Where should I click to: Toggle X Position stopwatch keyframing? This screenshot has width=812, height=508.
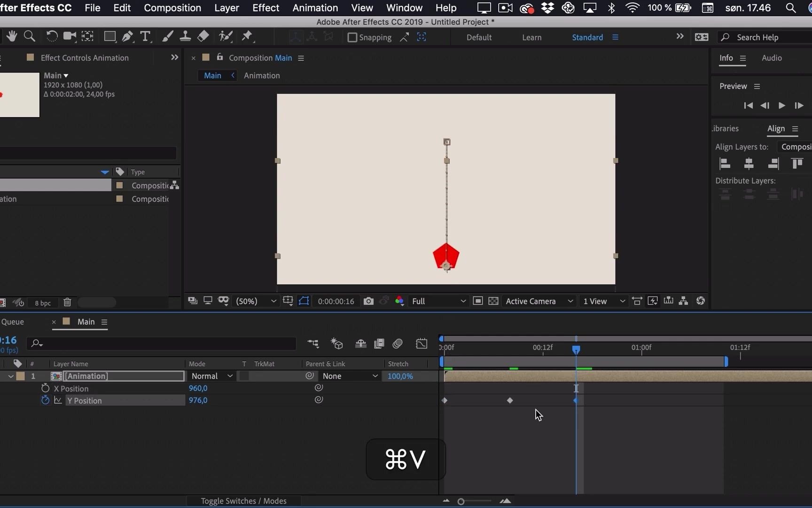tap(45, 388)
